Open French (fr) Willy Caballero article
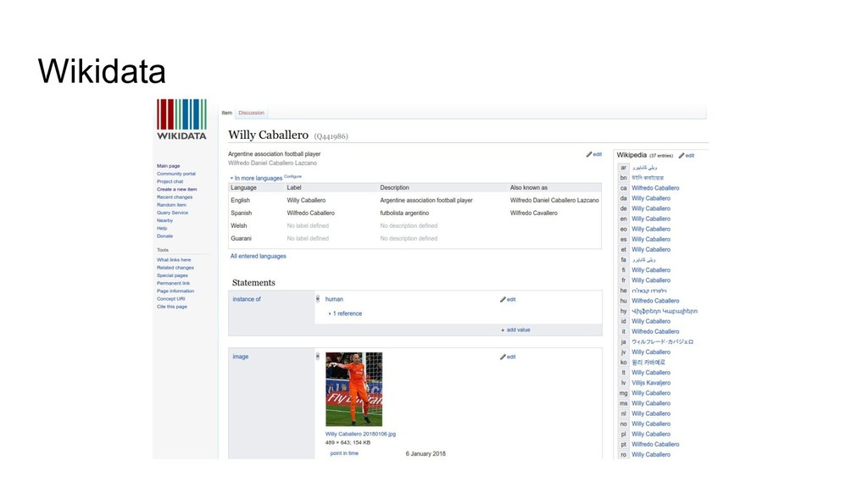This screenshot has height=488, width=868. [651, 280]
